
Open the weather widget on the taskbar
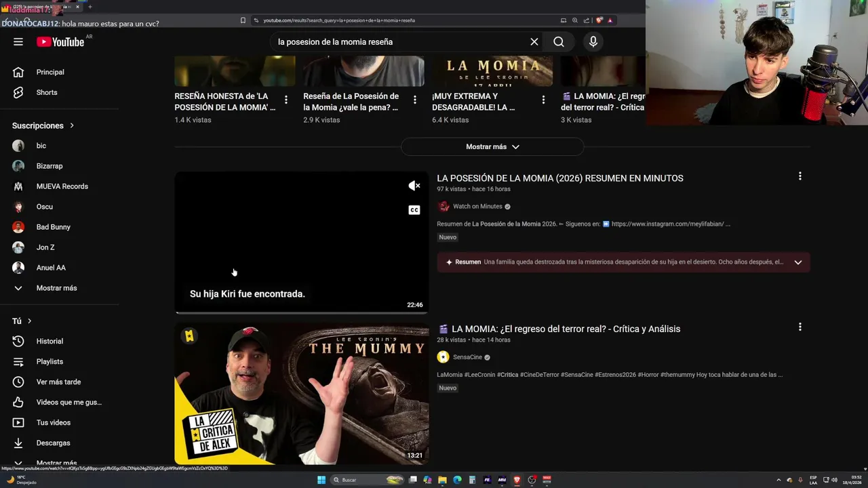click(22, 480)
